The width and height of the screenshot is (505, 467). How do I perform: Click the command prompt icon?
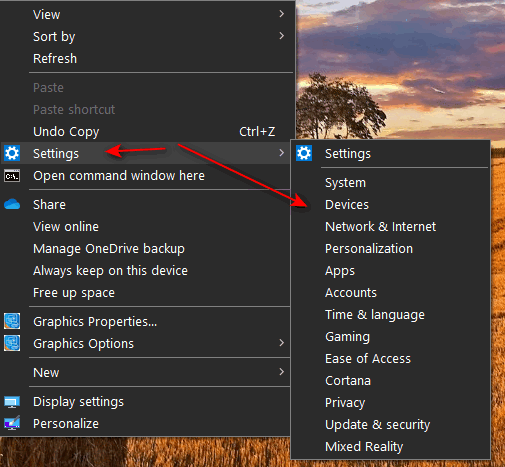(12, 176)
